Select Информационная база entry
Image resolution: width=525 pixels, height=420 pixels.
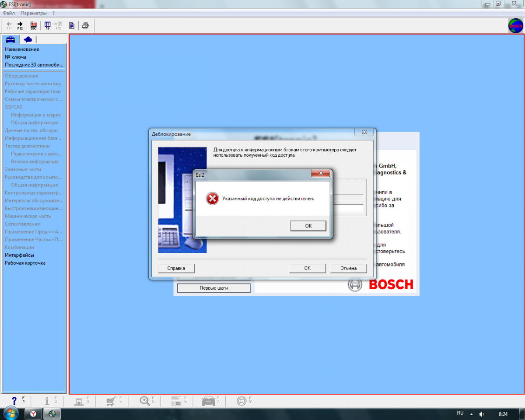[33, 138]
